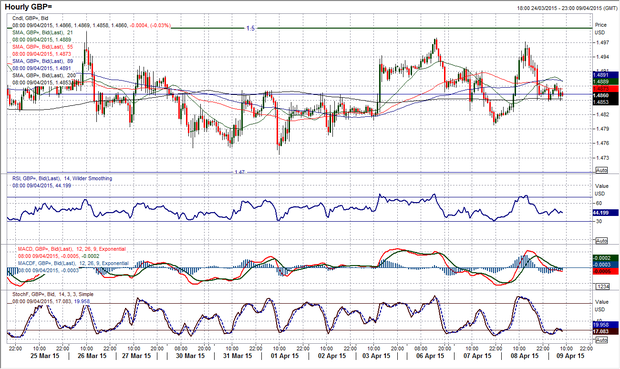Click the Hourly GBP= chart title
Screen dimensions: 620x369
click(x=28, y=7)
